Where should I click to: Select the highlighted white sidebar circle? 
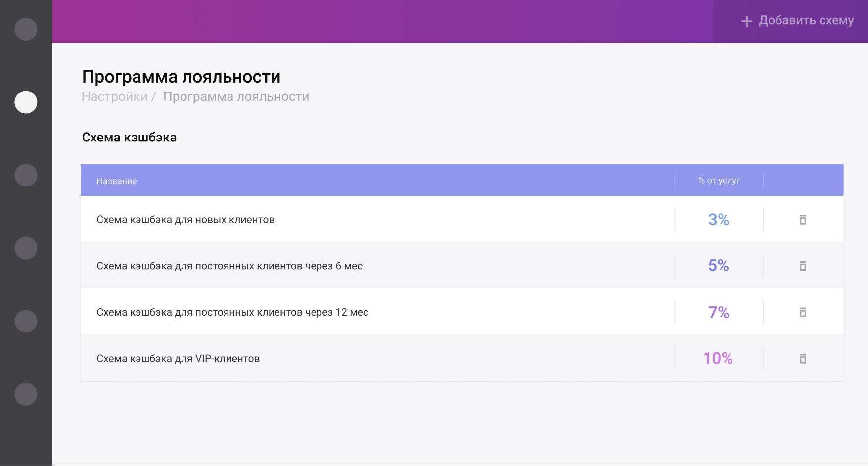tap(26, 102)
